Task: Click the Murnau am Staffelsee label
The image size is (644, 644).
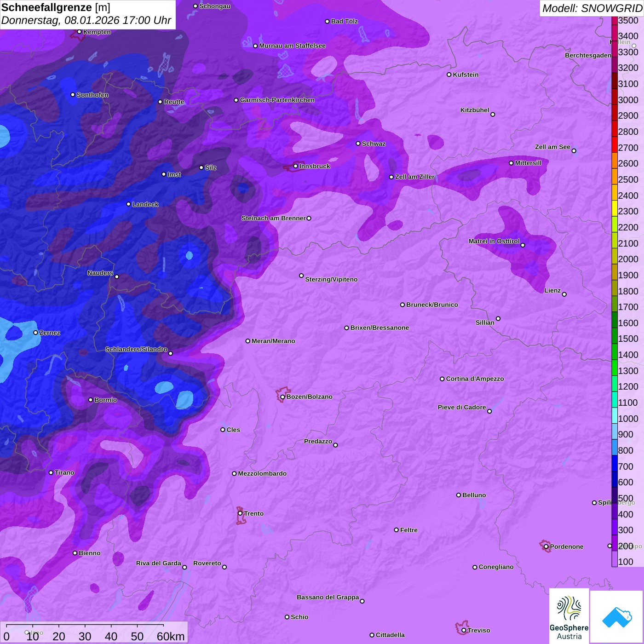Action: tap(293, 46)
